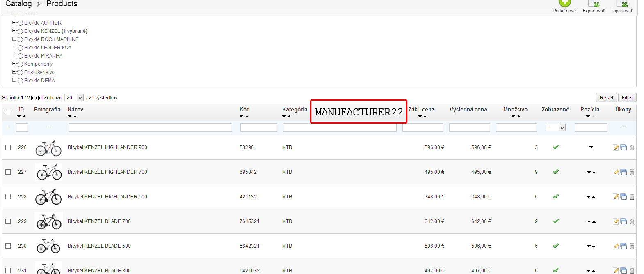Edit product BLADE 700 via pencil icon
644x274 pixels.
pyautogui.click(x=616, y=221)
